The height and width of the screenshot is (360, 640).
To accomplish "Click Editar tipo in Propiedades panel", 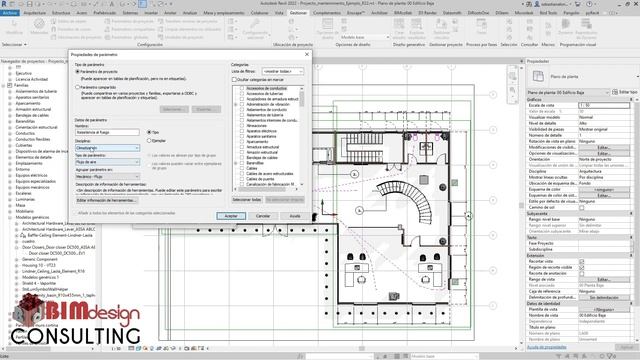I will [x=625, y=92].
